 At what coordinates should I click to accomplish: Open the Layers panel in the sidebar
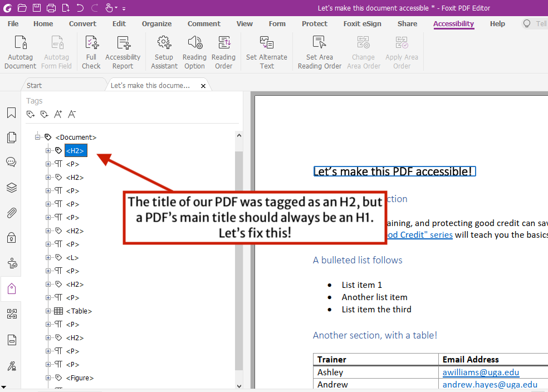[x=11, y=188]
